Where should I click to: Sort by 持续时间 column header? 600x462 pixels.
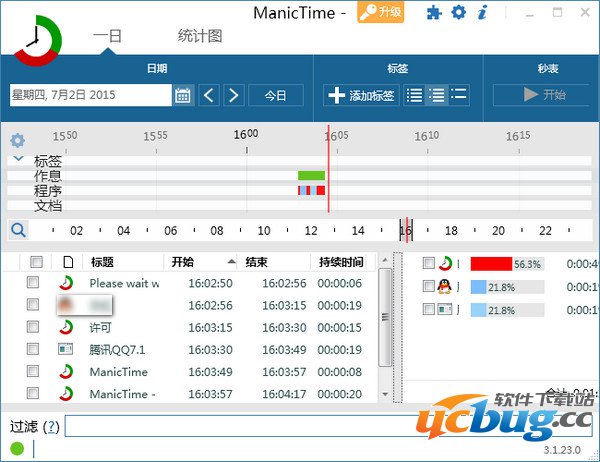pos(342,262)
